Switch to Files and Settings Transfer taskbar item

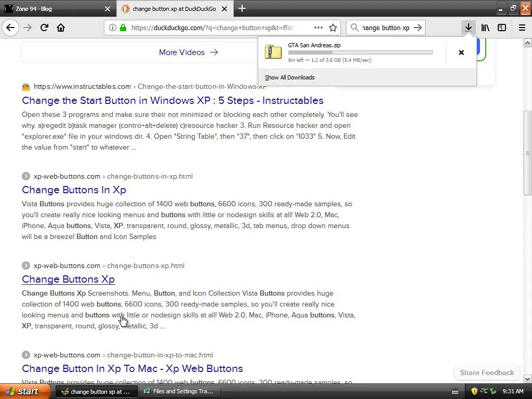tap(180, 392)
